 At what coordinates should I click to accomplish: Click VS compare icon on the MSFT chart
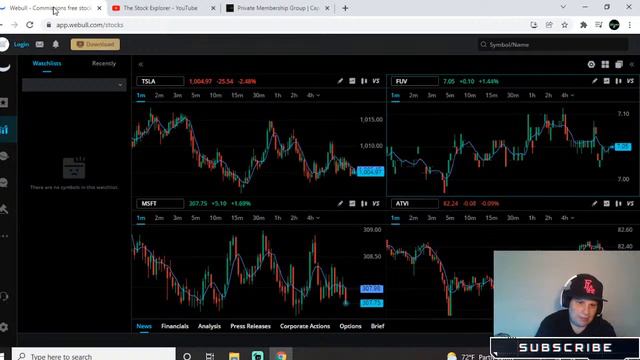click(x=376, y=203)
